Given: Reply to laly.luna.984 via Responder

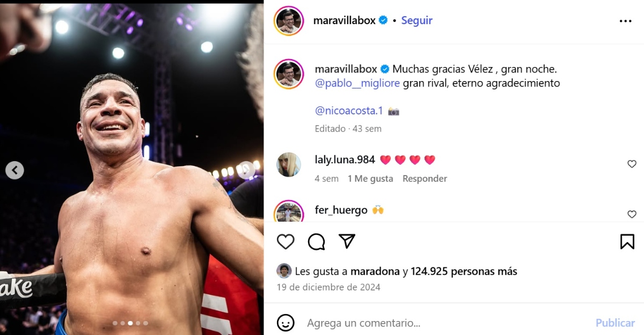Looking at the screenshot, I should pos(425,179).
